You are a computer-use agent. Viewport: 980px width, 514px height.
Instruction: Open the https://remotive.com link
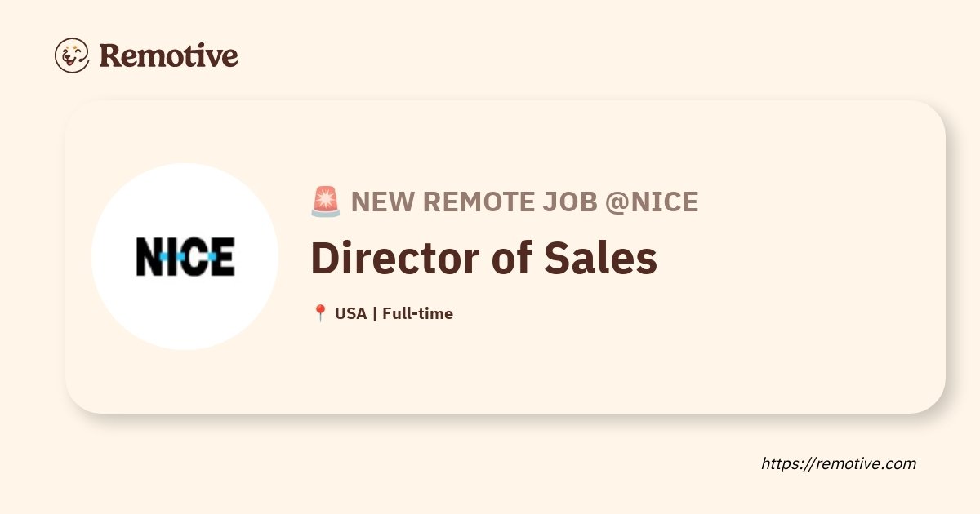point(839,463)
